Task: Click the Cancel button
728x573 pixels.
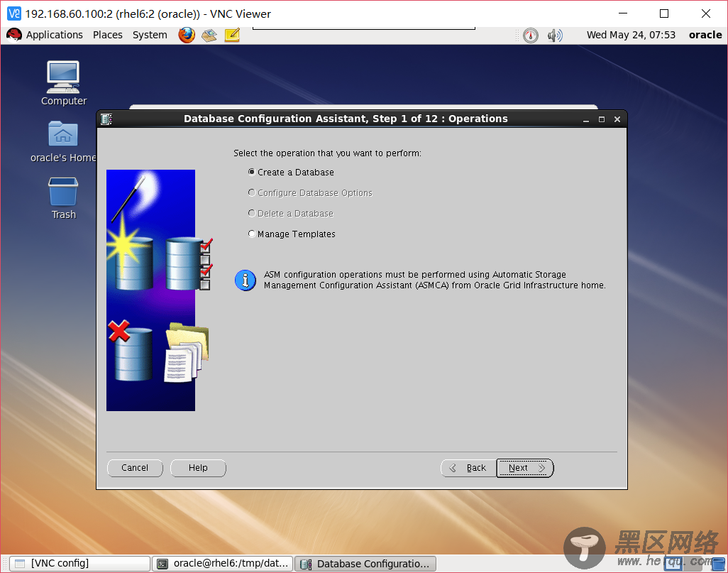Action: click(135, 468)
